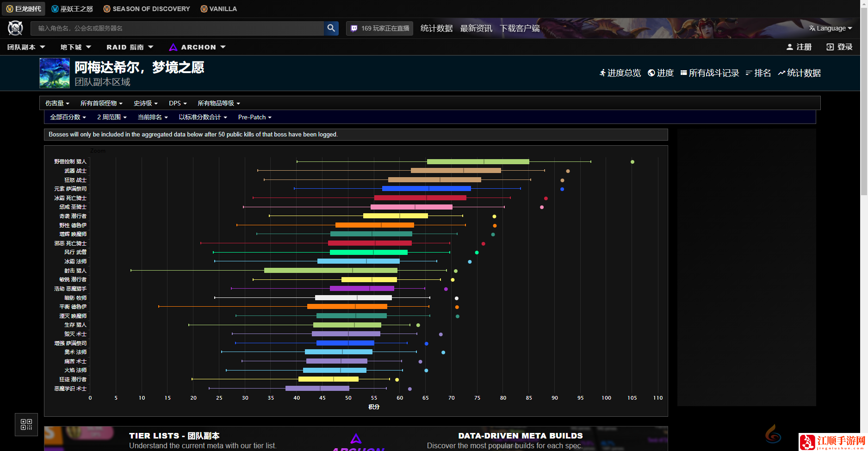Expand the 地下城 menu

click(x=76, y=47)
